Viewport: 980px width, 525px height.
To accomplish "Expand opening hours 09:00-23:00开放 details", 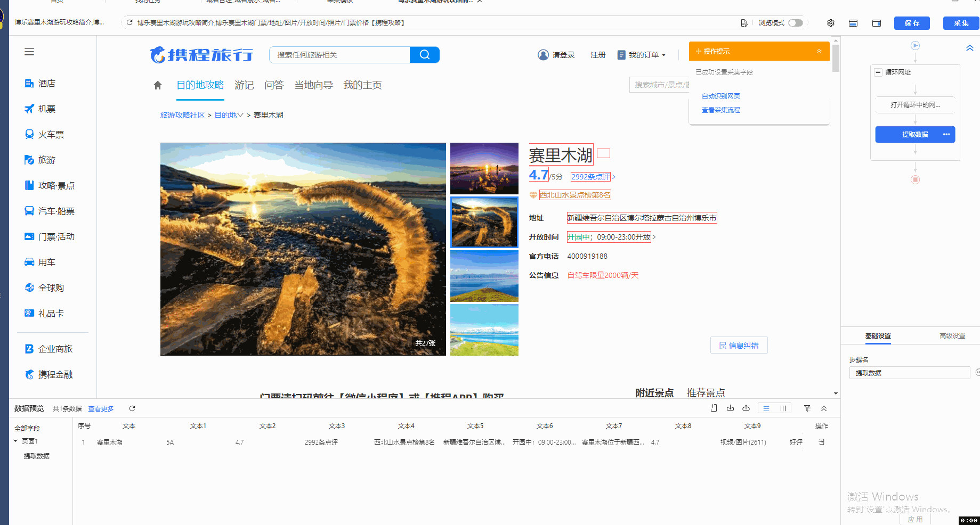I will pyautogui.click(x=611, y=237).
